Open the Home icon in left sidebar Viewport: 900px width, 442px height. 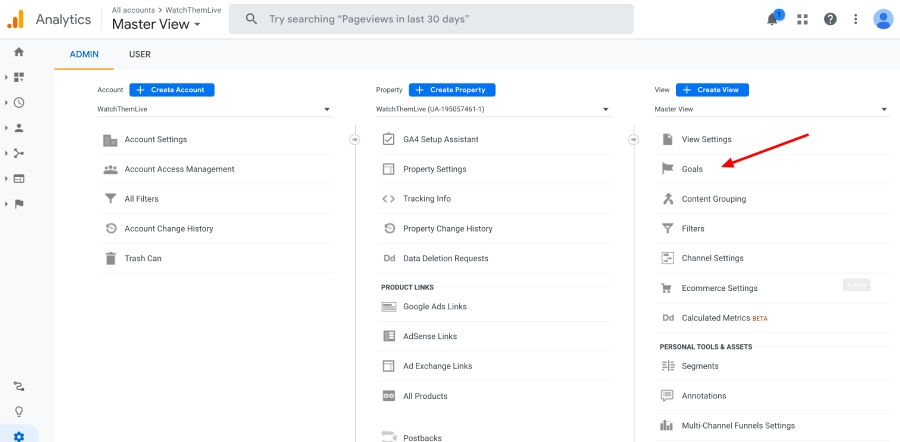click(x=19, y=52)
